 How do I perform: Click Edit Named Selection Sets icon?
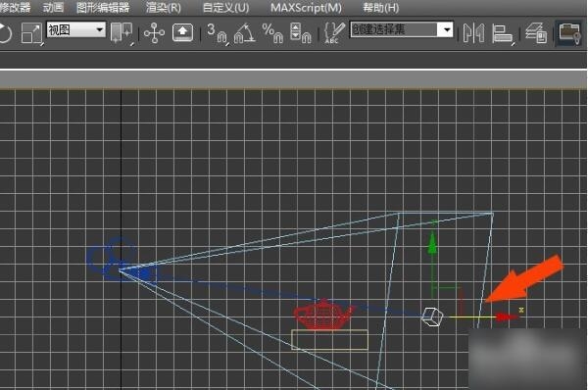pyautogui.click(x=334, y=32)
